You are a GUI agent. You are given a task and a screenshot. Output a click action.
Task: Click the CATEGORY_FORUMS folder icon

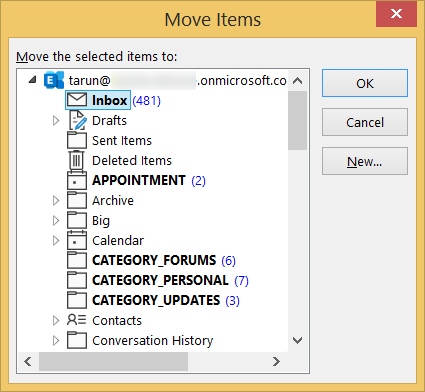[x=77, y=260]
